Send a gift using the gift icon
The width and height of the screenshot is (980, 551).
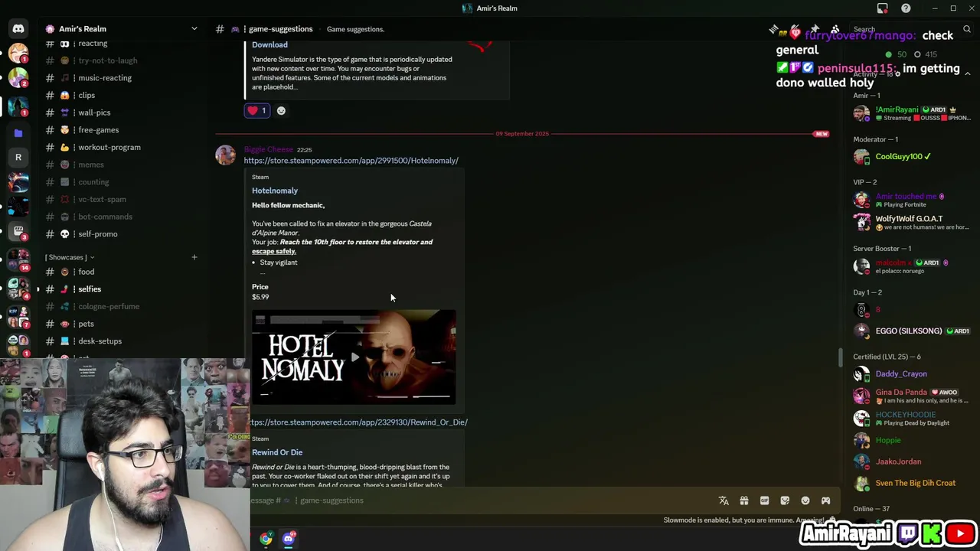pos(743,500)
